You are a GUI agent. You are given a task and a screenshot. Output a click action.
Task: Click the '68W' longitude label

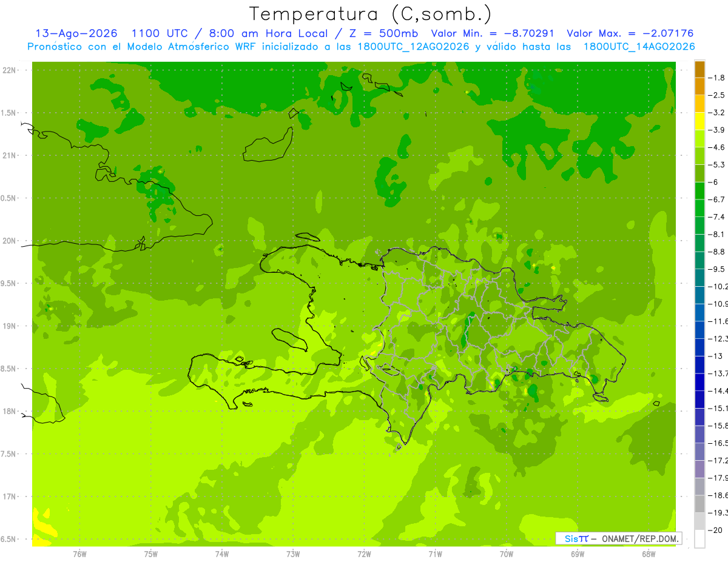tap(649, 554)
